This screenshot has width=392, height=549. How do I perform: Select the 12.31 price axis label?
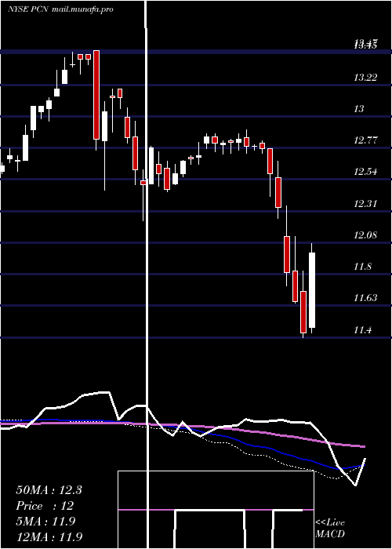(x=365, y=203)
